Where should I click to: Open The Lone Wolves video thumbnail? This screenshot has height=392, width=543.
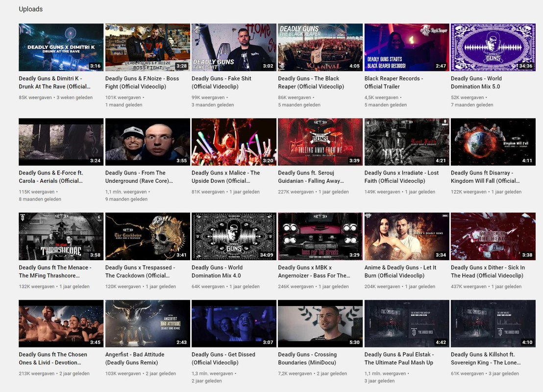tap(493, 323)
